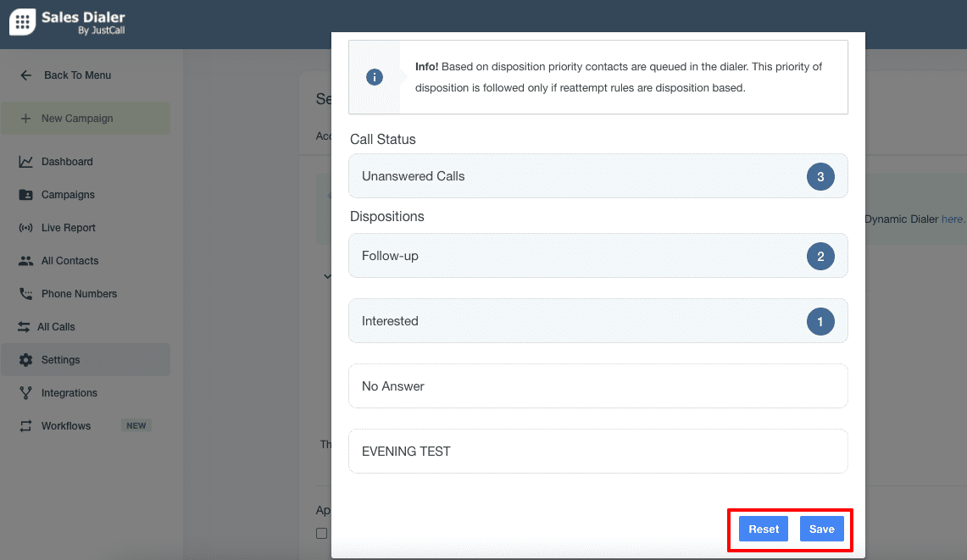Check the checkbox below Apply section
This screenshot has width=967, height=560.
(321, 533)
